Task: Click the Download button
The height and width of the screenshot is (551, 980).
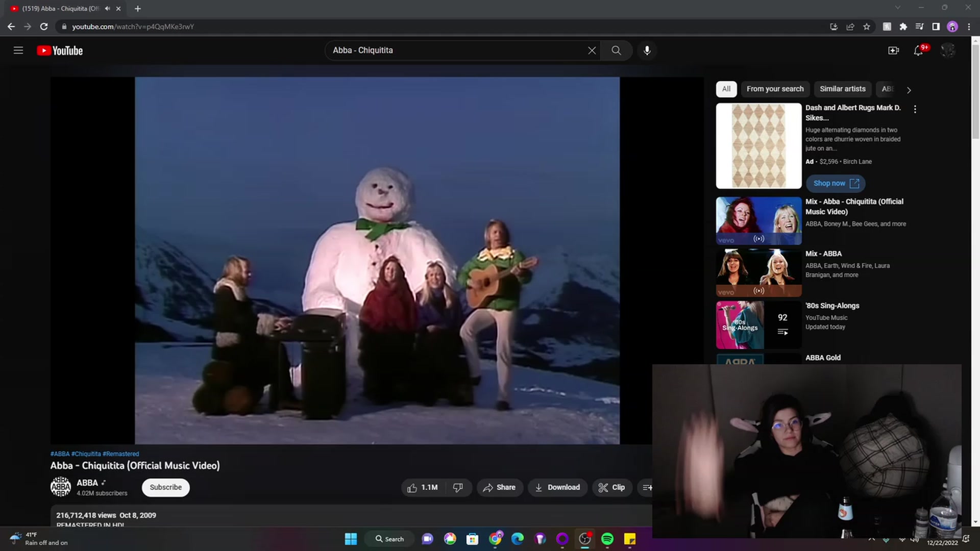Action: tap(557, 487)
